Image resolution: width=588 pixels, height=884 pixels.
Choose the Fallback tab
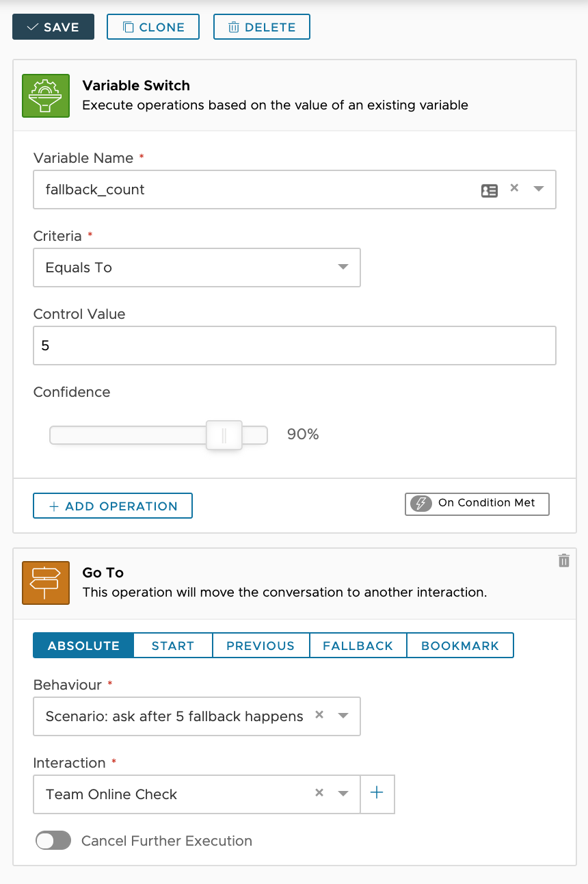[358, 646]
